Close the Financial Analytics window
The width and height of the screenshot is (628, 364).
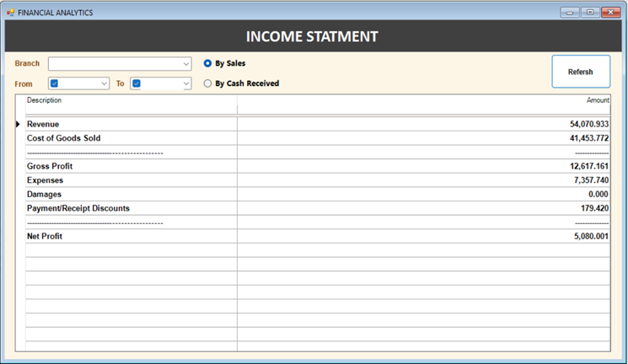611,13
